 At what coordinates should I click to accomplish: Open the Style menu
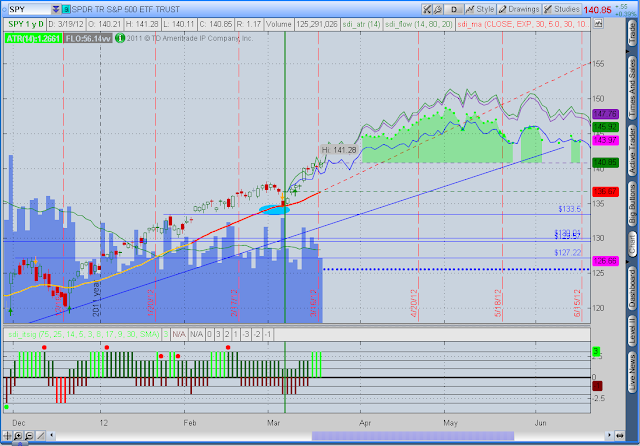click(x=480, y=9)
